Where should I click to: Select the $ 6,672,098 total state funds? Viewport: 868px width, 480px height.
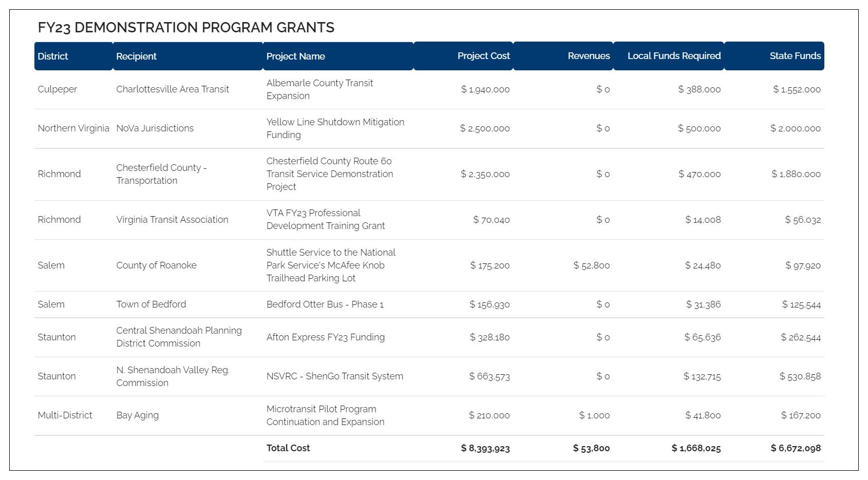click(x=796, y=448)
